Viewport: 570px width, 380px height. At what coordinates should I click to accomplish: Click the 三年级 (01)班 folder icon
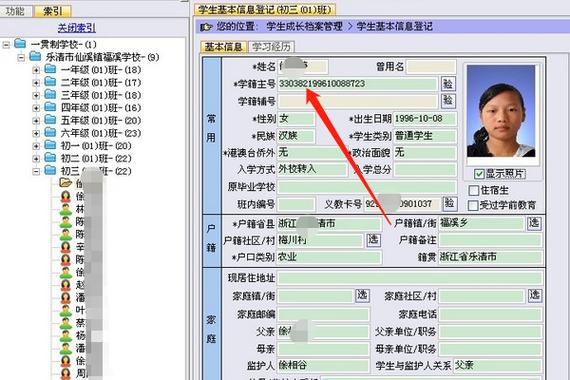click(50, 95)
